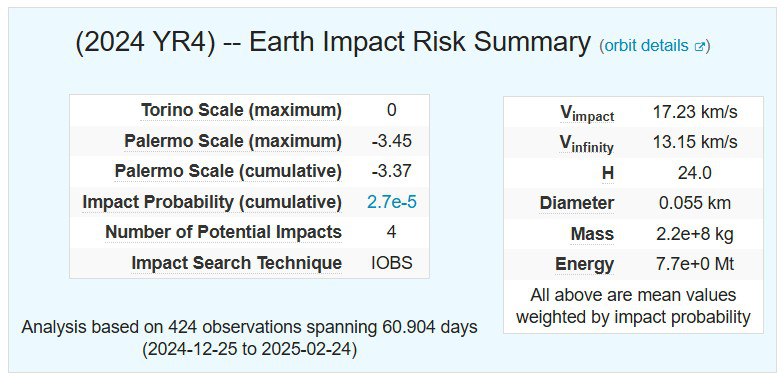This screenshot has width=784, height=384.
Task: Click the Energy label
Action: pos(584,264)
